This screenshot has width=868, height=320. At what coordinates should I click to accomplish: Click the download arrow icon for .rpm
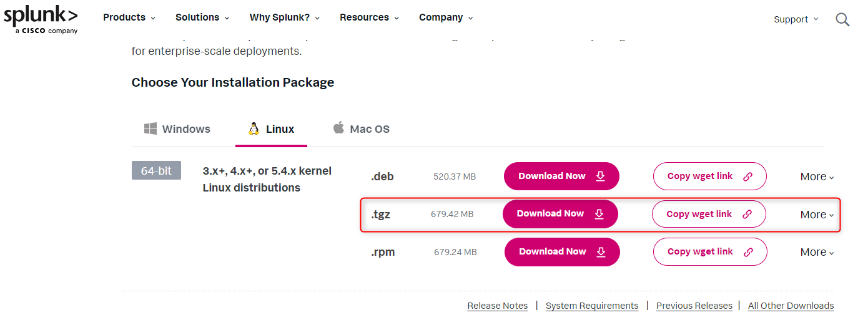(601, 252)
